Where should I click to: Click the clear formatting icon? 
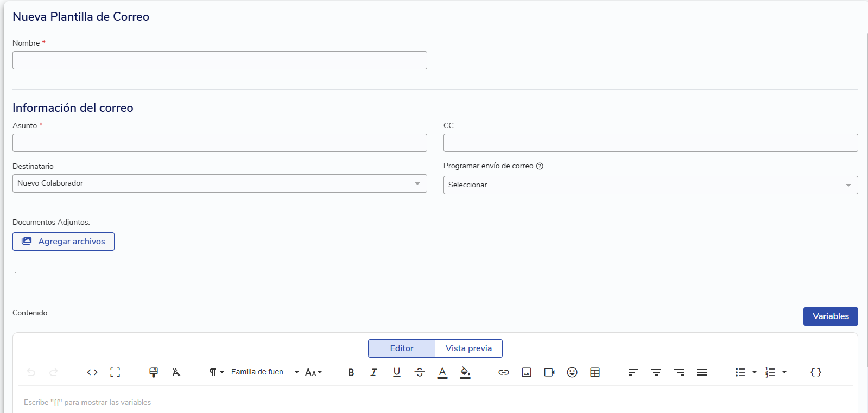click(176, 372)
